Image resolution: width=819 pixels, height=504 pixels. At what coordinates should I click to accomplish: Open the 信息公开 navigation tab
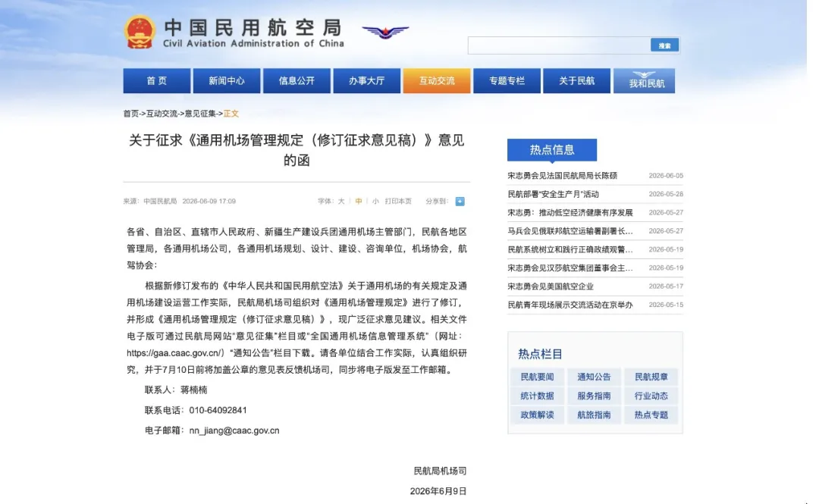coord(297,81)
